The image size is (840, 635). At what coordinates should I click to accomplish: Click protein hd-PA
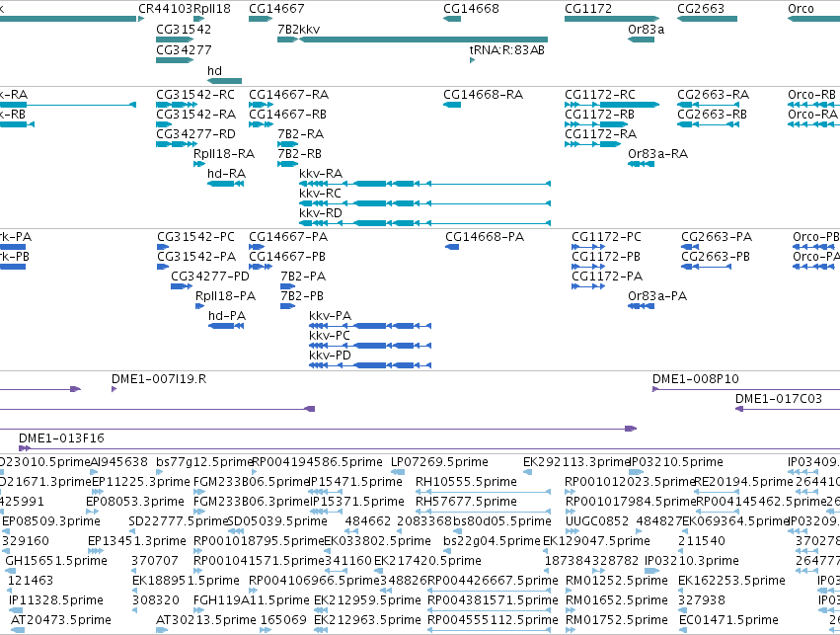226,326
